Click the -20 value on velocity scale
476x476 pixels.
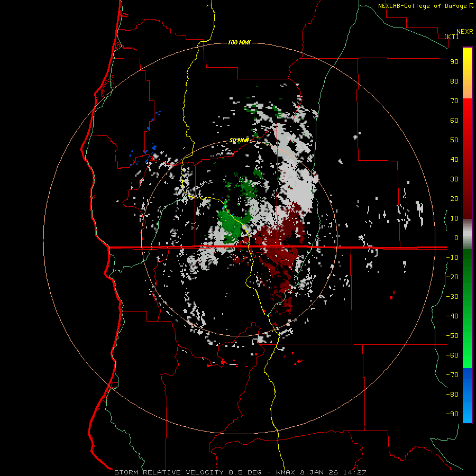[452, 277]
